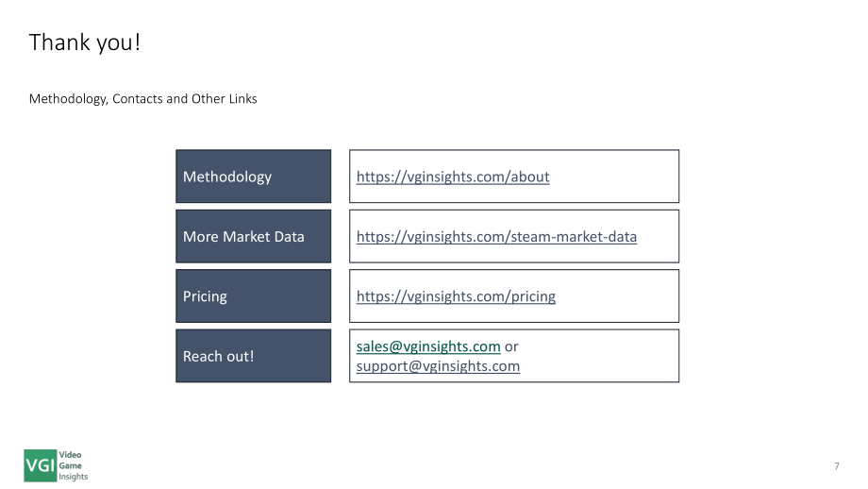Open the vginsights.com/pricing link
Screen dimensions: 868x489
pos(456,296)
